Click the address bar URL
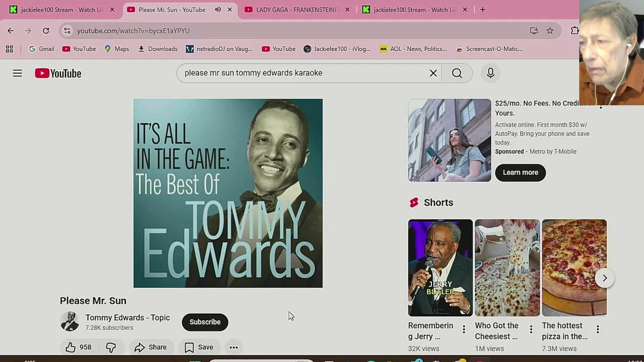This screenshot has width=644, height=362. (x=133, y=31)
